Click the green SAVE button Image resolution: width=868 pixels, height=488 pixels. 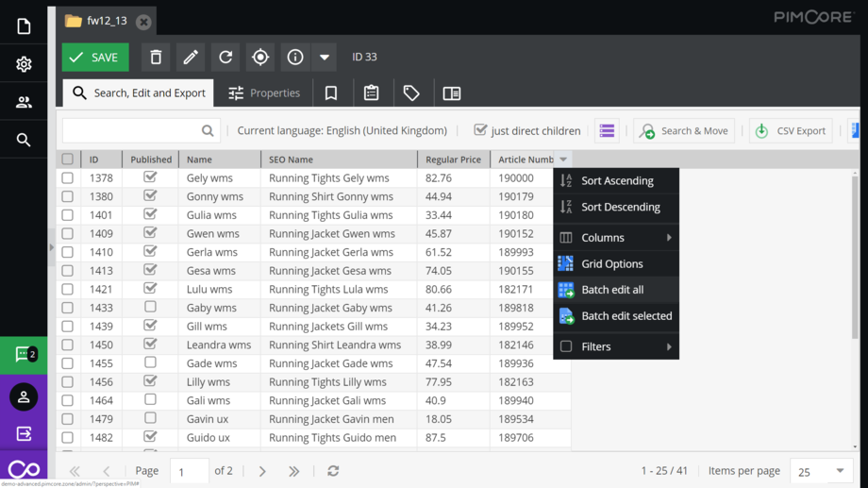[x=95, y=58]
